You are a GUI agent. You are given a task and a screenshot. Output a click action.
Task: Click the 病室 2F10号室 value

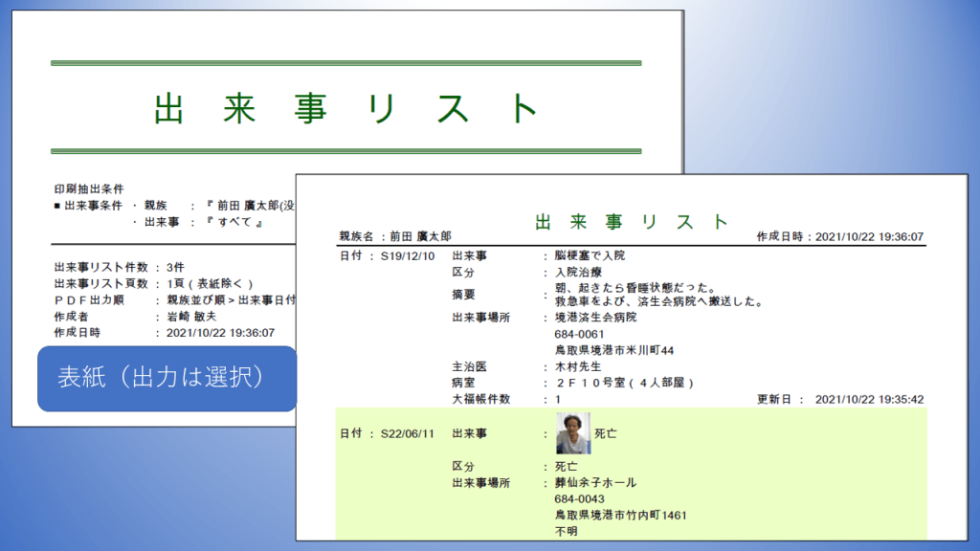pyautogui.click(x=623, y=383)
